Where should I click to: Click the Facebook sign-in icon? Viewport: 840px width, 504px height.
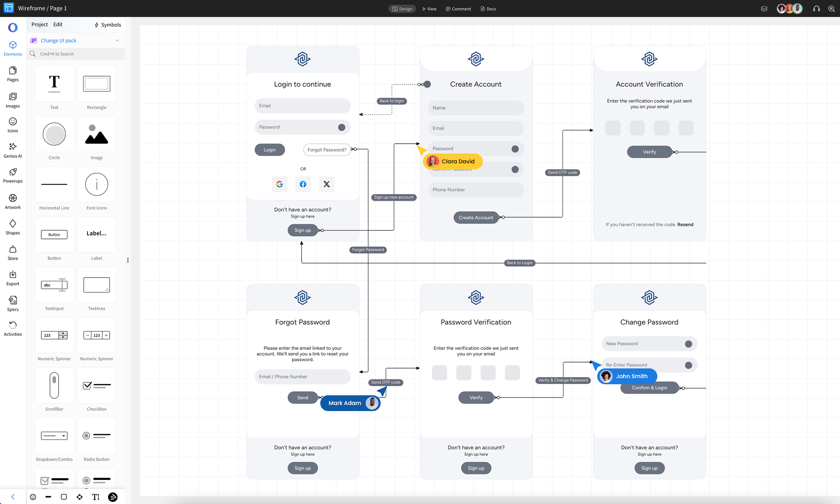pos(303,184)
